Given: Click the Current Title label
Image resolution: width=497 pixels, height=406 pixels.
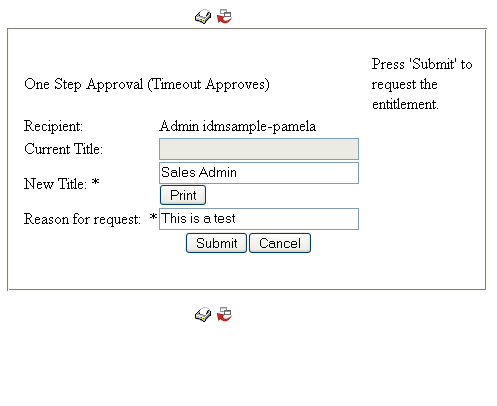Looking at the screenshot, I should (63, 149).
